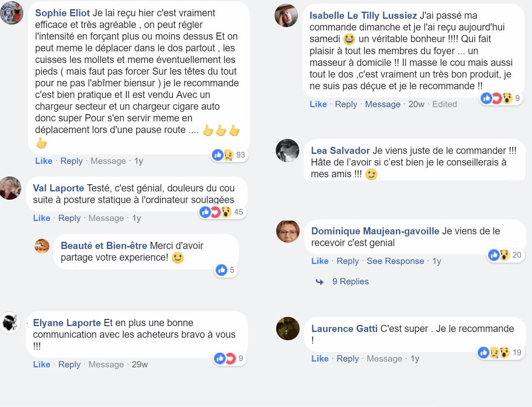Click the Edited label on Isabelle's comment
The image size is (532, 407).
(444, 104)
